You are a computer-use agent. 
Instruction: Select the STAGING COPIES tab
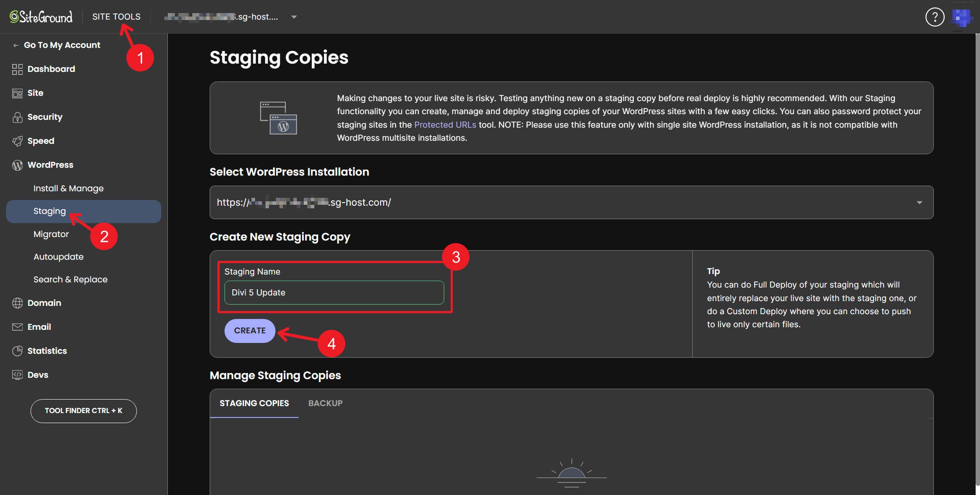point(254,403)
